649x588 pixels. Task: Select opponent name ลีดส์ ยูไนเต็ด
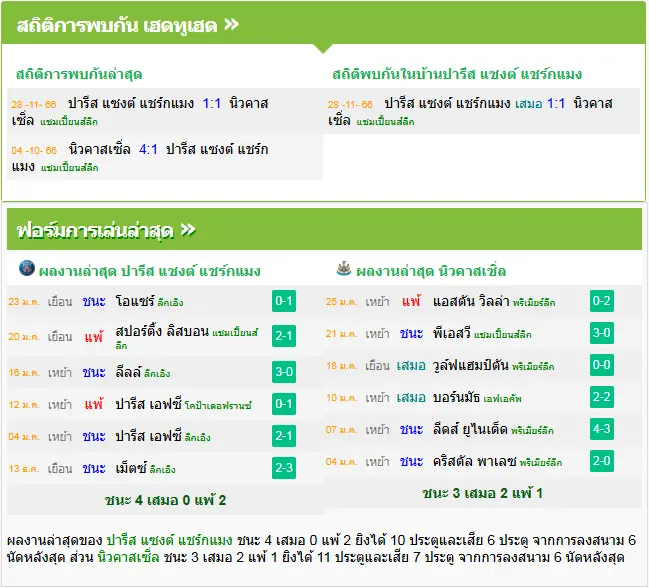[470, 430]
